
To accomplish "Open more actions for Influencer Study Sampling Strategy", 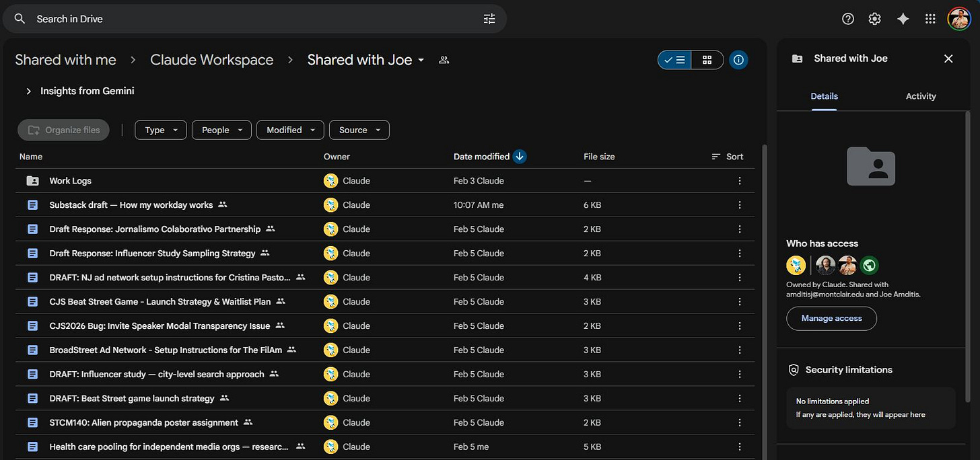I will [740, 254].
